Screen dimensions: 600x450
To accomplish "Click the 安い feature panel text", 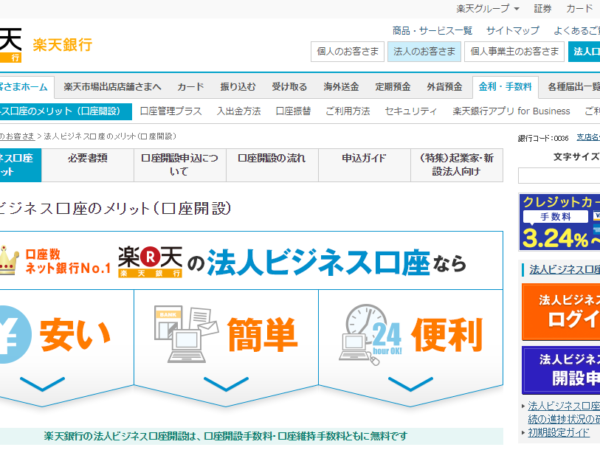I will (75, 334).
